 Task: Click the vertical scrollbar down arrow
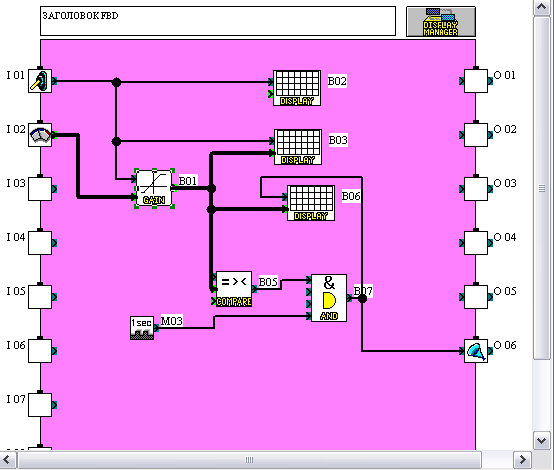click(x=542, y=440)
